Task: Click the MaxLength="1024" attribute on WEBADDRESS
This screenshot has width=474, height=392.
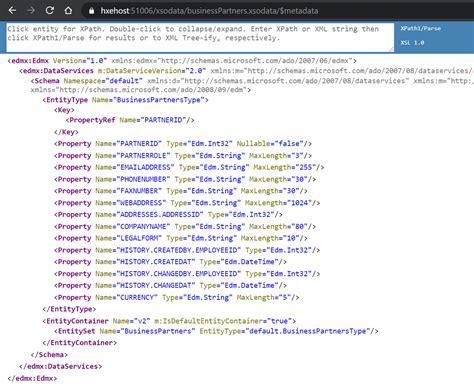Action: [278, 203]
